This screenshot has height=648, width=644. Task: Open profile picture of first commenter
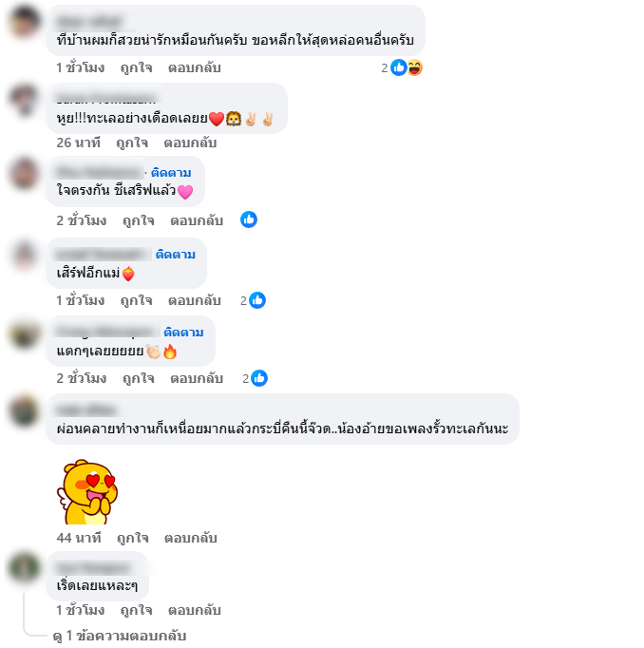tap(24, 22)
